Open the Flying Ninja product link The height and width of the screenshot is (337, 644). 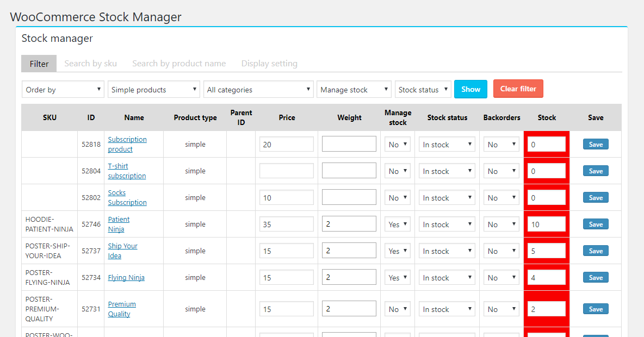pos(126,277)
